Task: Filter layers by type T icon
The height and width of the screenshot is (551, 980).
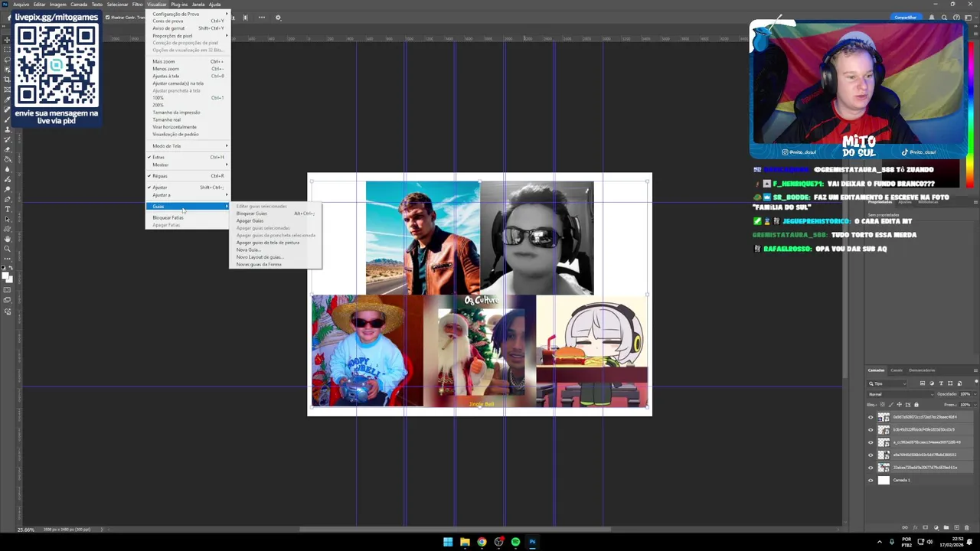Action: 941,383
